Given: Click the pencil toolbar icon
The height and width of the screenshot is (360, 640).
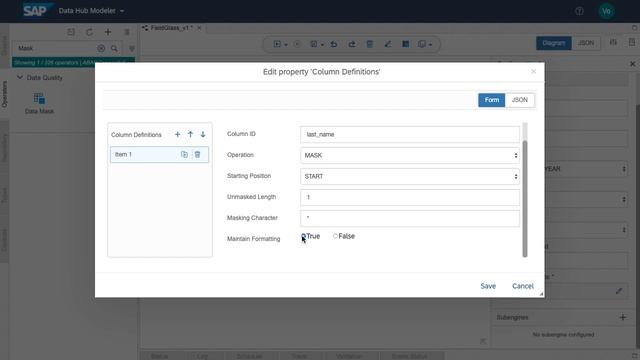Looking at the screenshot, I should tap(388, 44).
